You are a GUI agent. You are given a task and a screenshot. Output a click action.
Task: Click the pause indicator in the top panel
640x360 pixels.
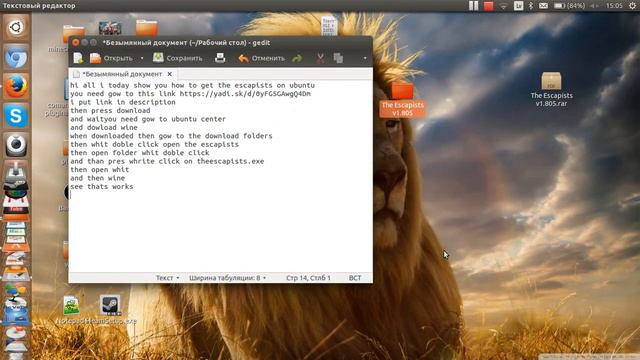tap(473, 6)
